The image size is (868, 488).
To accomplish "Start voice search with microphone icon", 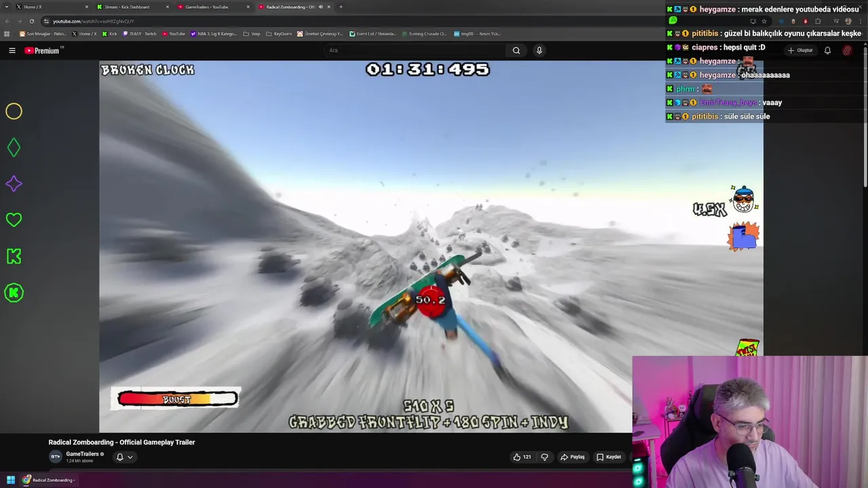I will click(539, 50).
